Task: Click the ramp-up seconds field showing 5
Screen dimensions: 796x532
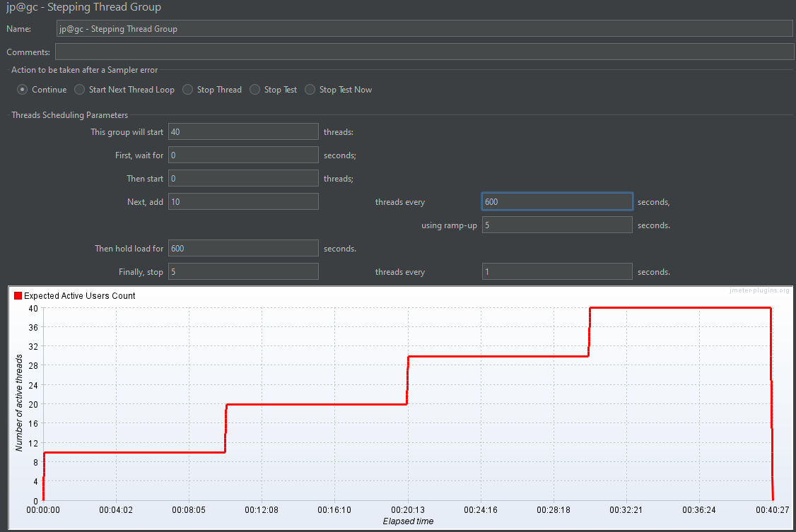Action: pos(556,225)
